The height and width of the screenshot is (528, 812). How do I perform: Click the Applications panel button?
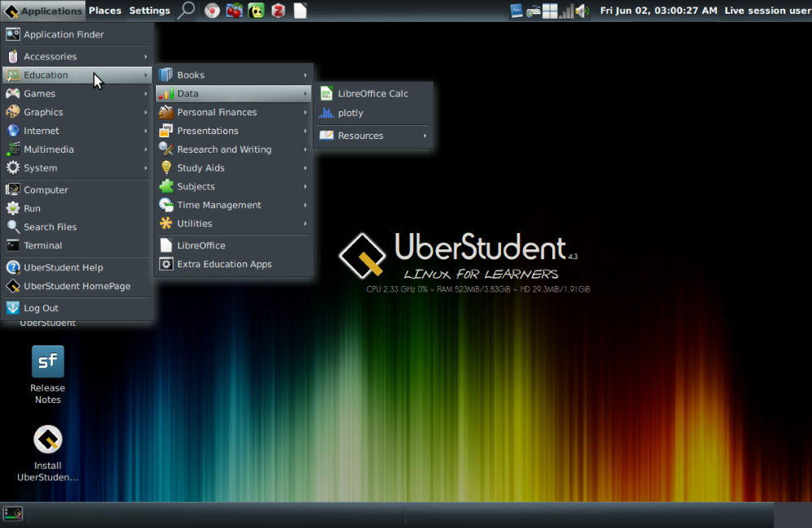pos(43,11)
